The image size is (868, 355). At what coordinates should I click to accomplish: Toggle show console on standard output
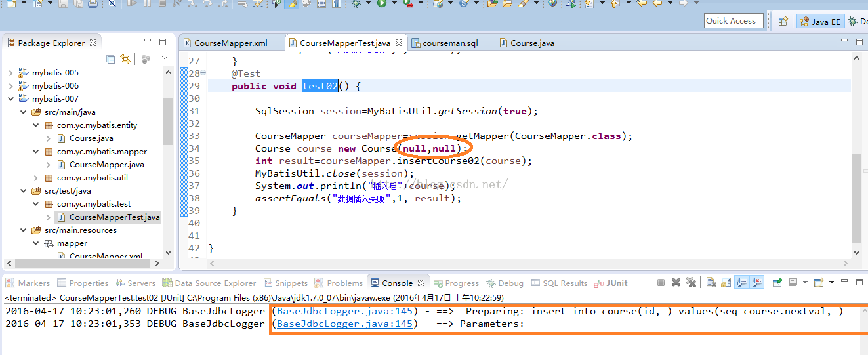coord(741,283)
